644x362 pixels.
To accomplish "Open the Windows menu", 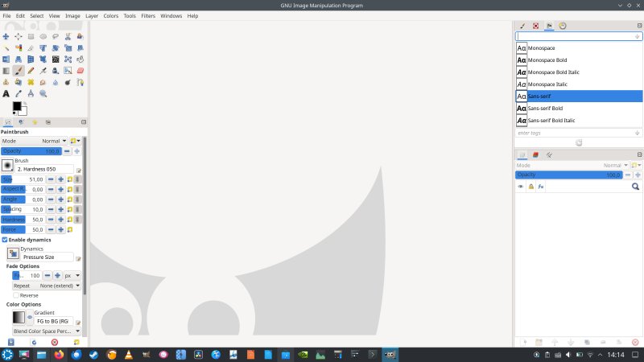I will tap(171, 15).
